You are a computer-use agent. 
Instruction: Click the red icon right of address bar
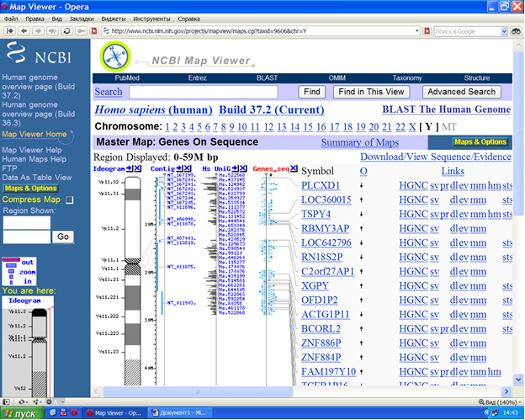coord(427,31)
